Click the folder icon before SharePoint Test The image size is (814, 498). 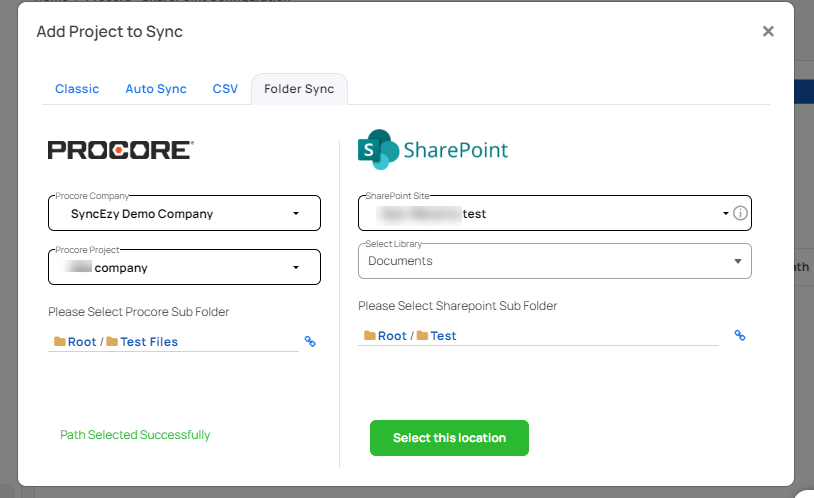coord(422,335)
